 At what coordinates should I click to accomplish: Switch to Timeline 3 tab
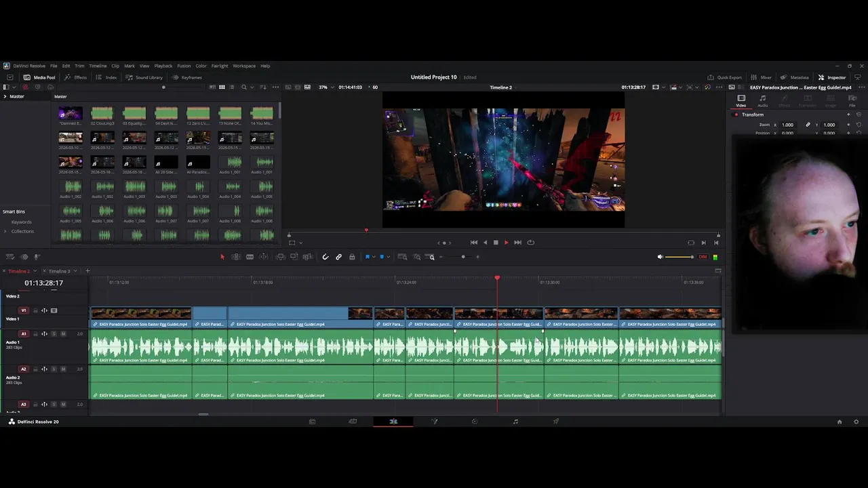click(59, 271)
